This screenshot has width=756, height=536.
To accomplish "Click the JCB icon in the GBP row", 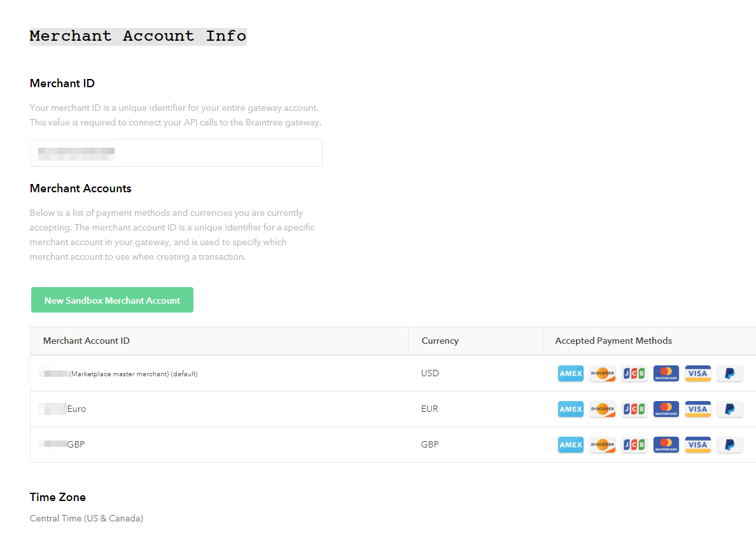I will pos(634,445).
